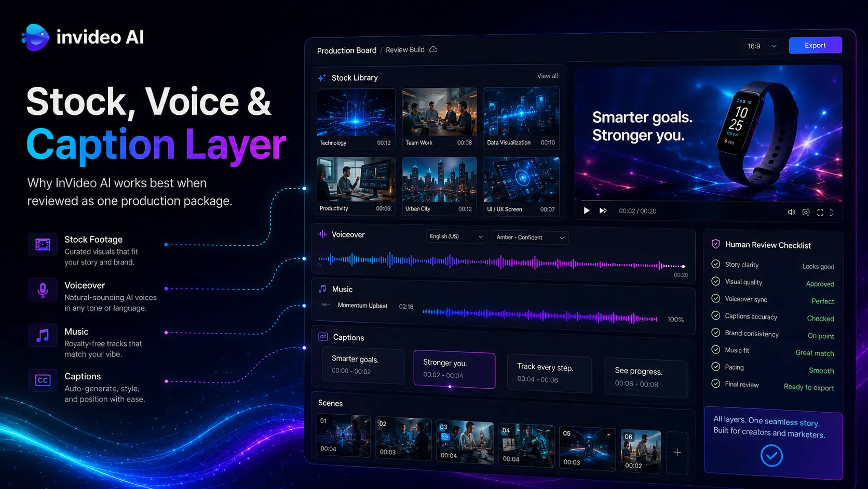The width and height of the screenshot is (868, 489).
Task: Click the track icon before Momentum Upbeat
Action: click(325, 305)
